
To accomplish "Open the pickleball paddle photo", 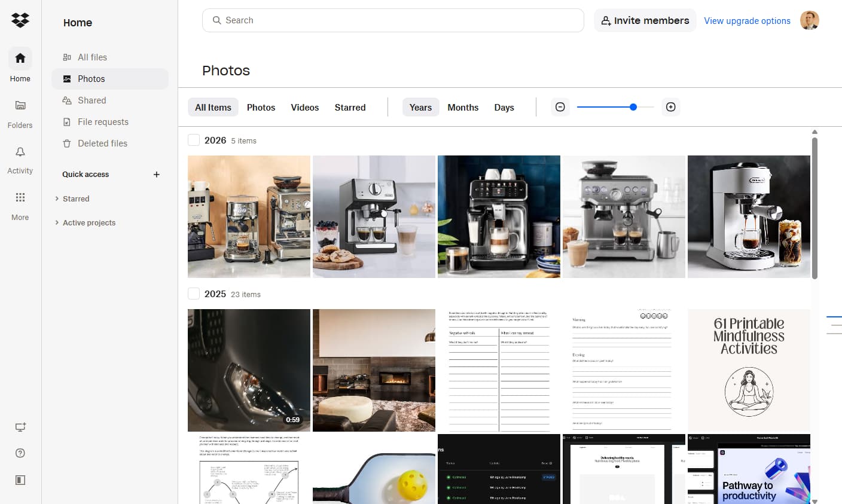I will [x=374, y=469].
